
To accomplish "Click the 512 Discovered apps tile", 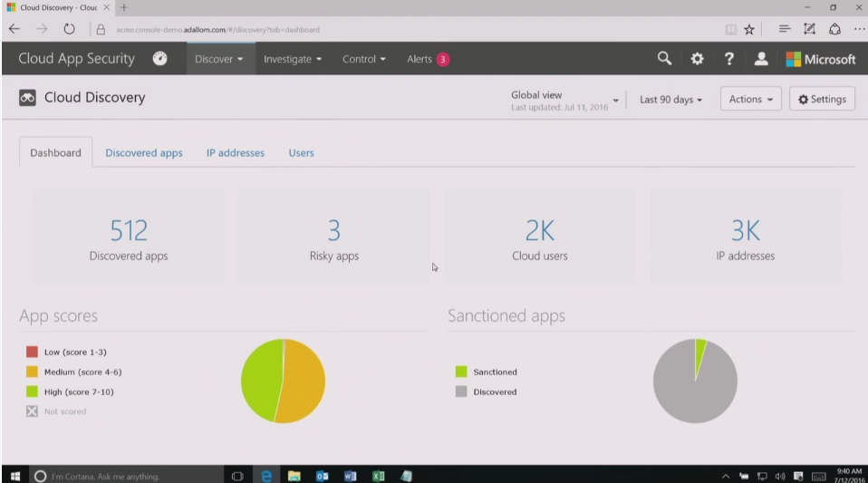I will [x=129, y=237].
